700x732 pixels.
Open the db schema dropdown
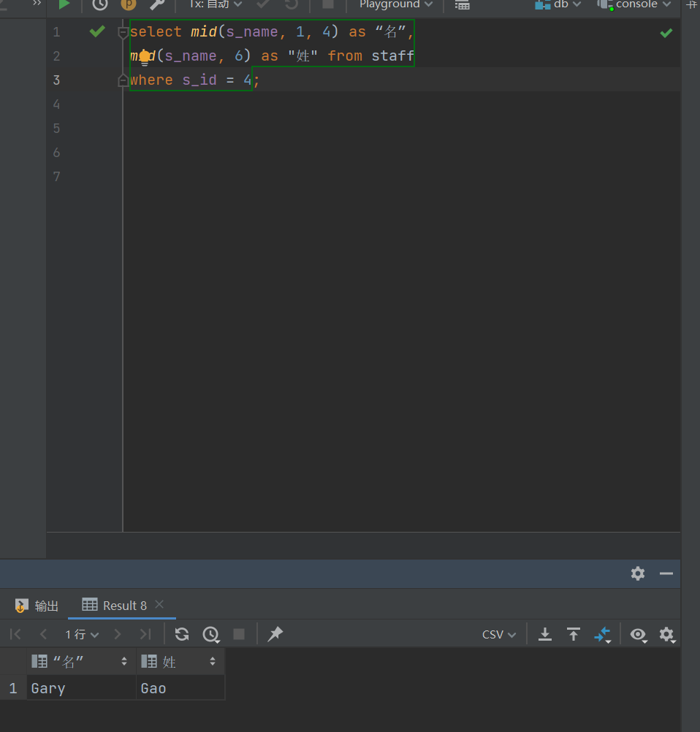[x=558, y=4]
